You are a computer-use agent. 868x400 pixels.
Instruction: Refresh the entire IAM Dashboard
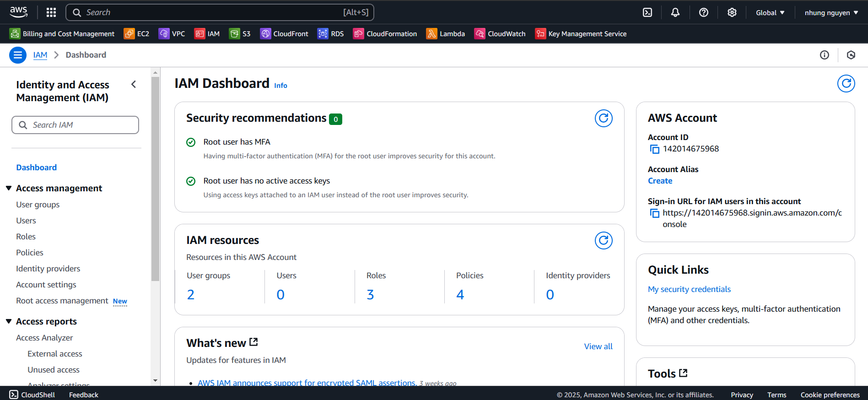(x=846, y=83)
